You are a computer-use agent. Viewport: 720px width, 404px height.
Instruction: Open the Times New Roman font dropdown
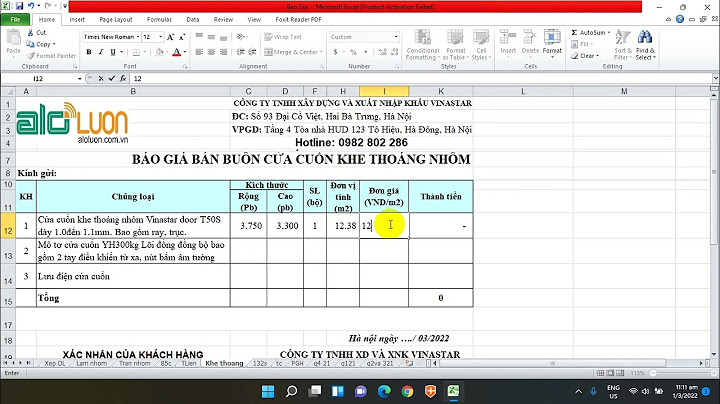pos(137,37)
